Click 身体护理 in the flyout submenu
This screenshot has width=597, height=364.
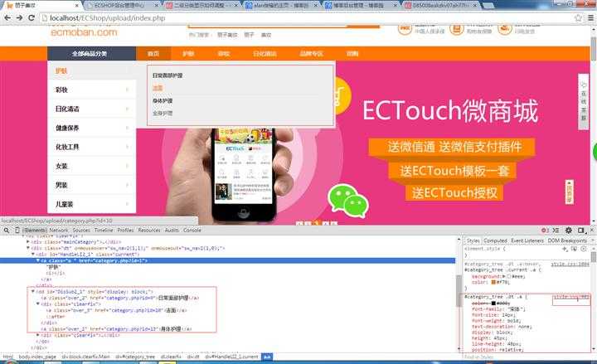[x=163, y=101]
